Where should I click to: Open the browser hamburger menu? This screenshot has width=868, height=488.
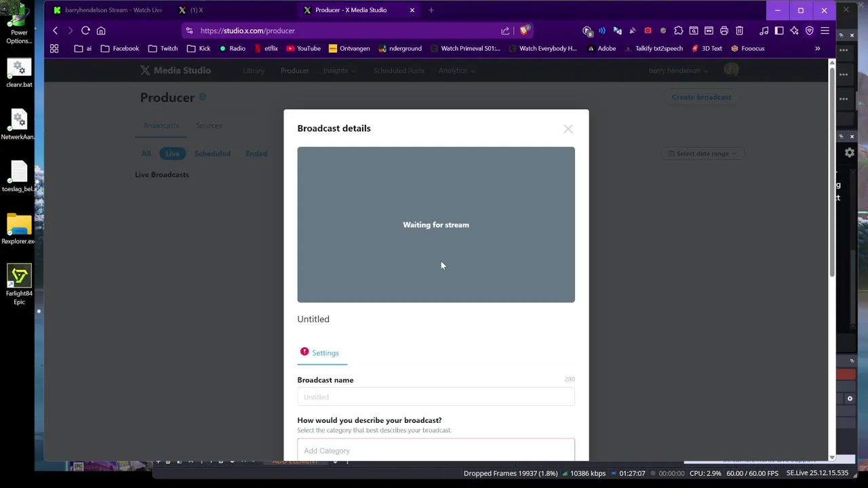[x=825, y=30]
